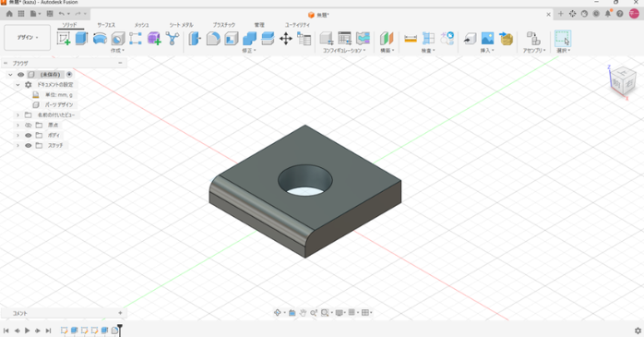Jump to timeline start button
The height and width of the screenshot is (337, 644).
click(x=6, y=331)
